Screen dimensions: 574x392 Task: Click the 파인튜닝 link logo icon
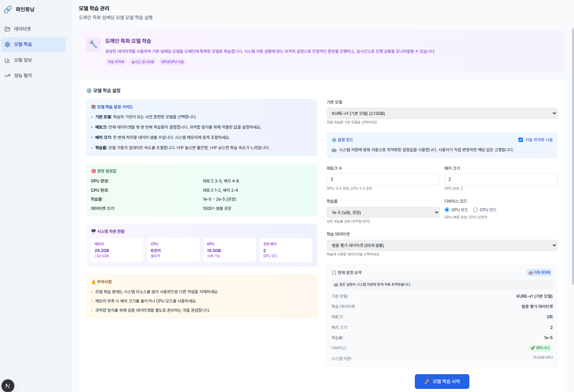8,10
